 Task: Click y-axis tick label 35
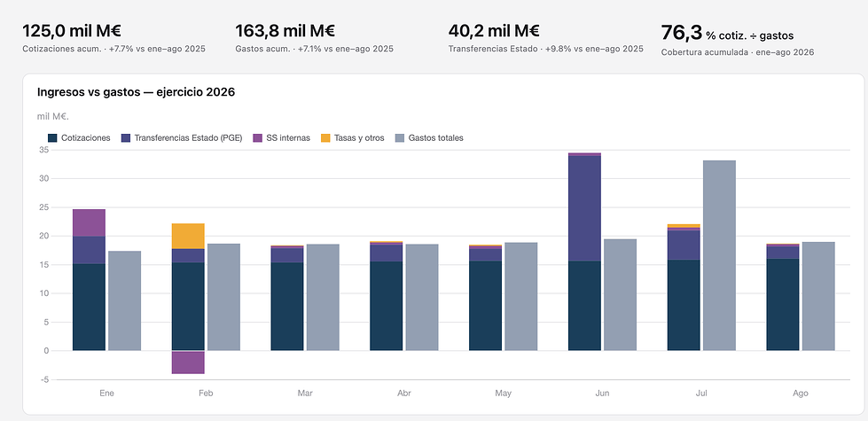[x=44, y=150]
